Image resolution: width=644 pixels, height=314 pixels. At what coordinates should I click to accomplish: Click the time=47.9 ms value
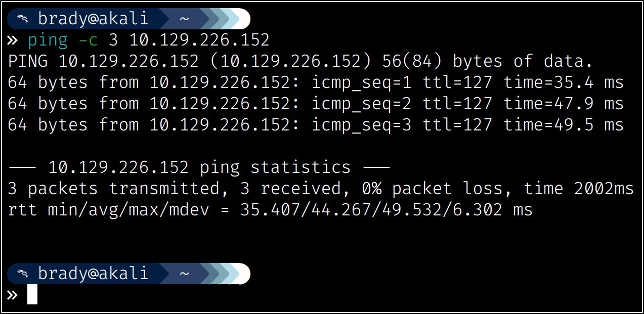[x=564, y=104]
